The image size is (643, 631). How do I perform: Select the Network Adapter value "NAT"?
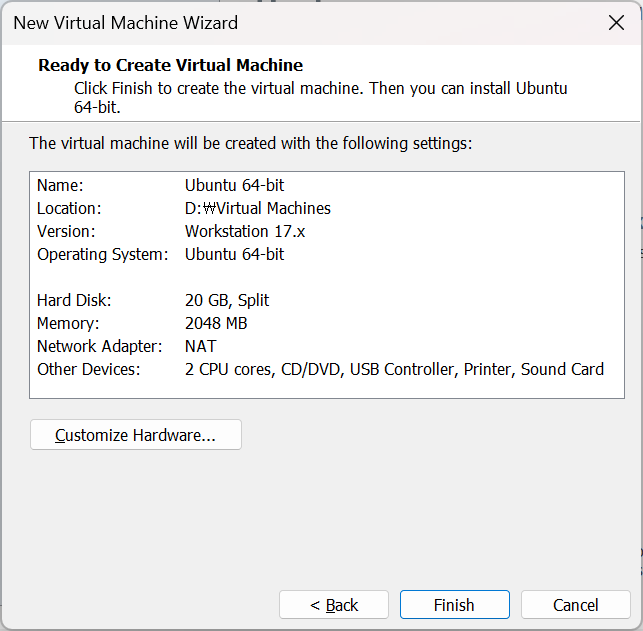point(200,346)
